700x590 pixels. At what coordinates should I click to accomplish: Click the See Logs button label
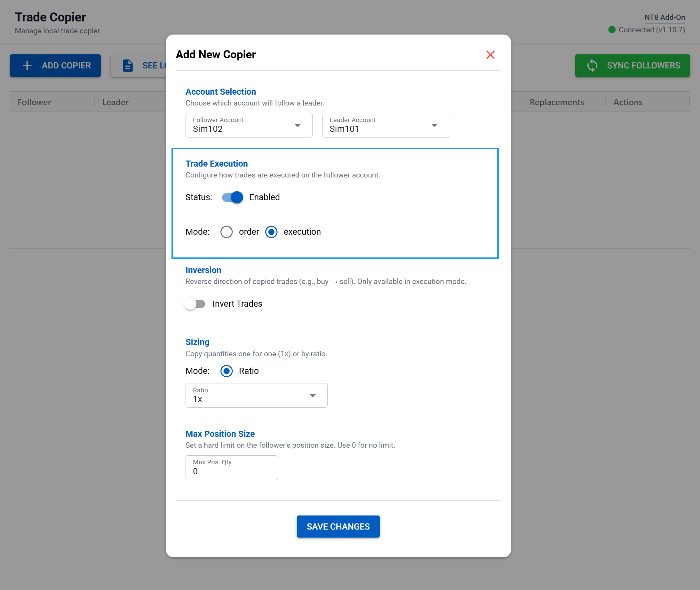click(x=154, y=66)
